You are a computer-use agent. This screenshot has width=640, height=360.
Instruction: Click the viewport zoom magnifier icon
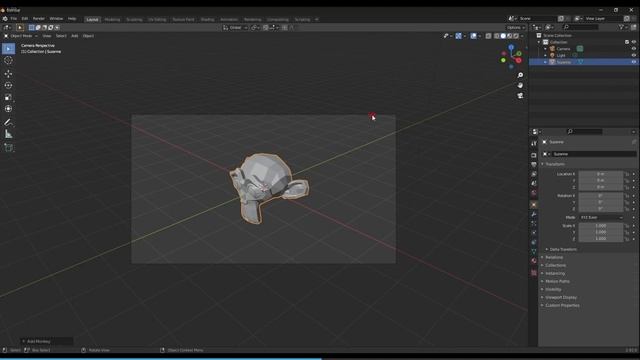pyautogui.click(x=520, y=76)
